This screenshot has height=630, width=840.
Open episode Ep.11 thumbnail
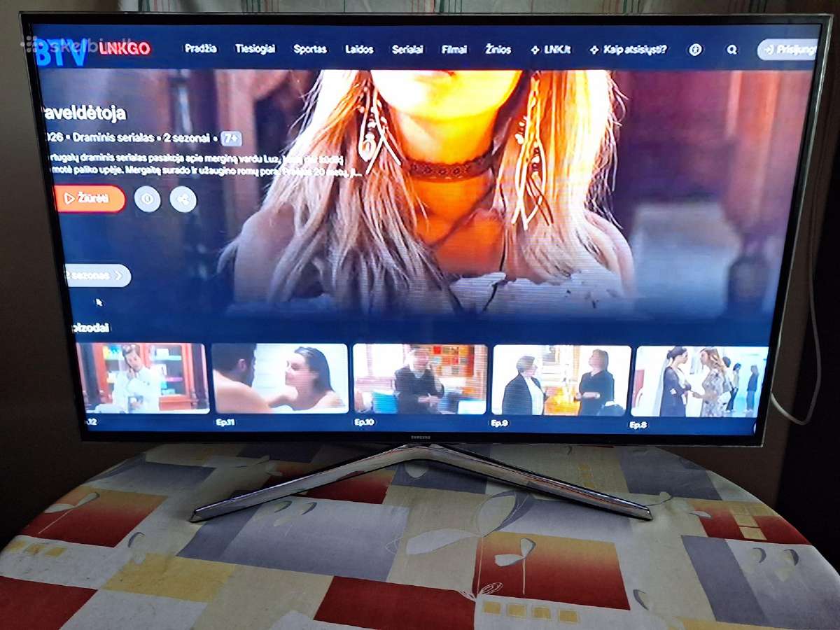click(280, 378)
